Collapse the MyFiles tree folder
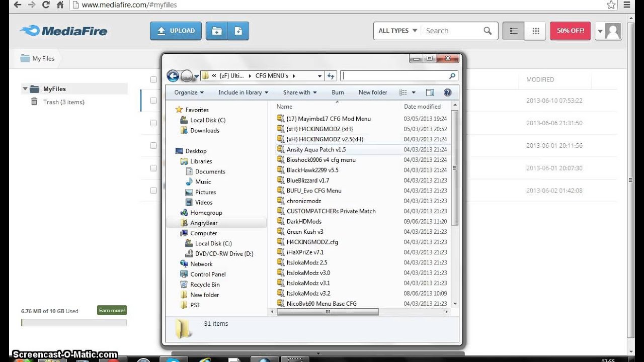 coord(25,89)
